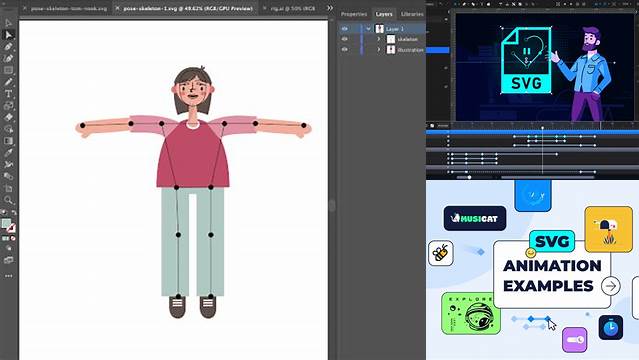Select the Gradient tool
639x360 pixels.
point(9,141)
